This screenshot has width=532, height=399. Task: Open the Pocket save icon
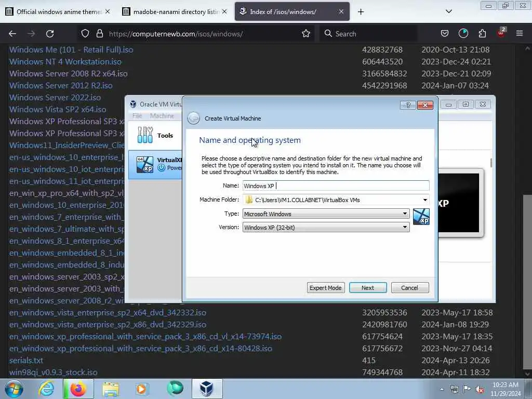coord(445,33)
